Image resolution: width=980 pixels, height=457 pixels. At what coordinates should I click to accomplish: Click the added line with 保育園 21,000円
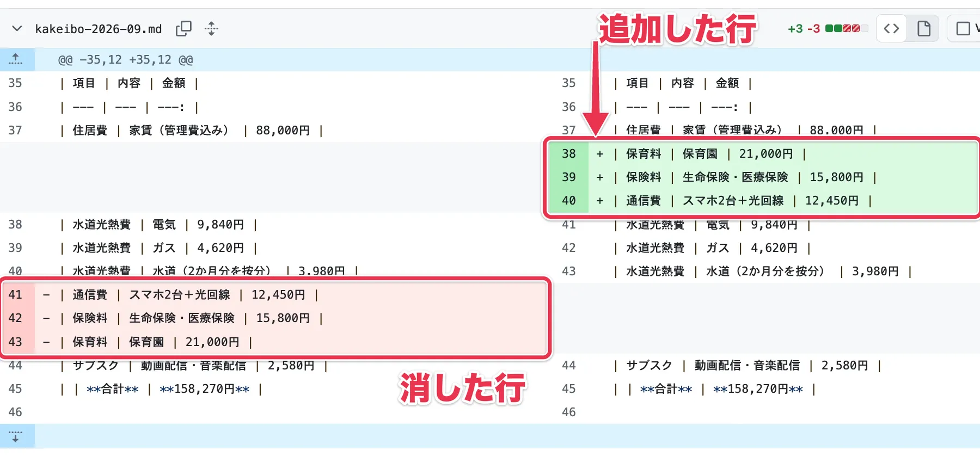coord(784,154)
